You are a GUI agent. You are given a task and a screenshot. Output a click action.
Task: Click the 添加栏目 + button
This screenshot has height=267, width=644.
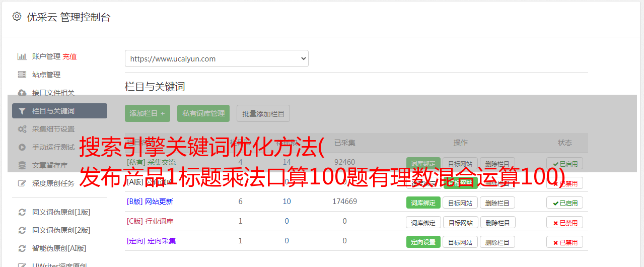[148, 113]
